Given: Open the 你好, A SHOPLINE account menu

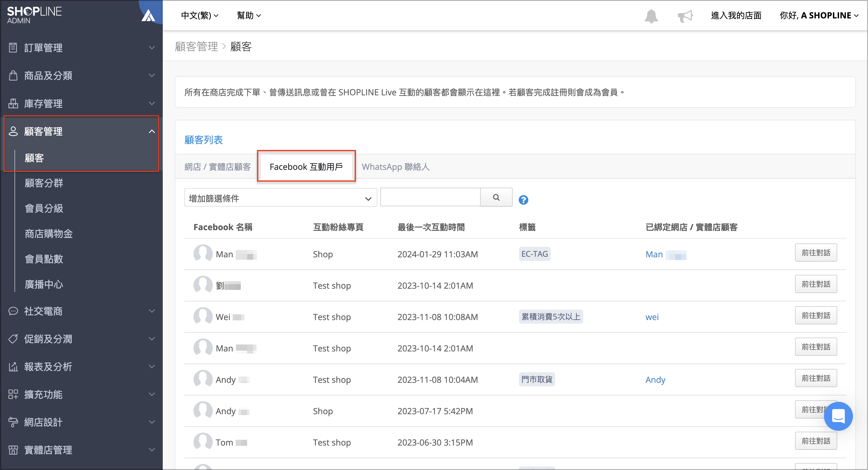Looking at the screenshot, I should (819, 15).
